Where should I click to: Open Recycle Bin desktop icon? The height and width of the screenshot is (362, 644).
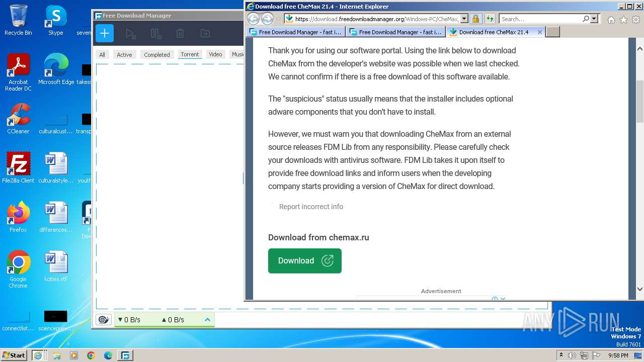pos(18,21)
